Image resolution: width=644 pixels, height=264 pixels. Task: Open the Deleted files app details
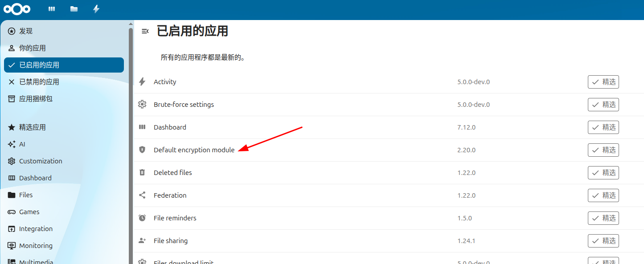pyautogui.click(x=172, y=173)
